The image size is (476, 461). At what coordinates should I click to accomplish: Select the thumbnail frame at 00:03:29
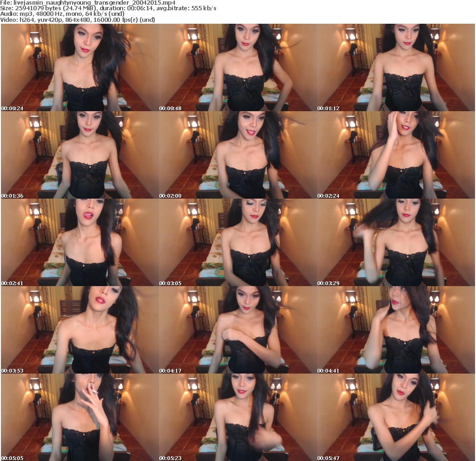396,242
